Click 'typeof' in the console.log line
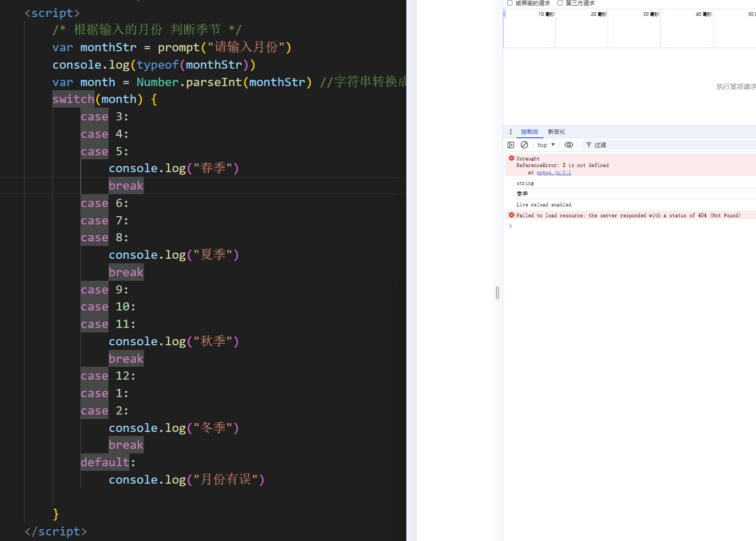The width and height of the screenshot is (756, 541). [158, 65]
